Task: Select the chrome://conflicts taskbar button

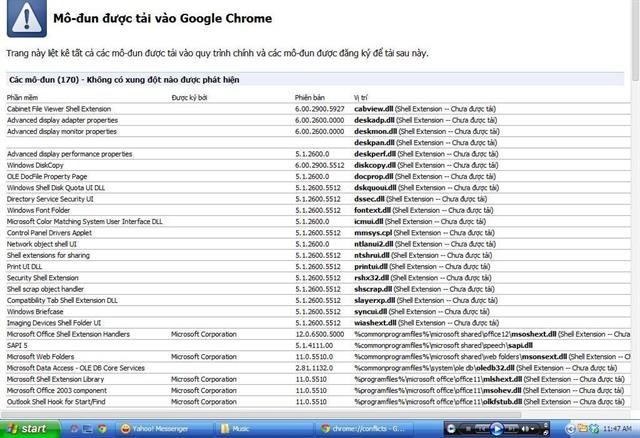Action: pos(364,429)
